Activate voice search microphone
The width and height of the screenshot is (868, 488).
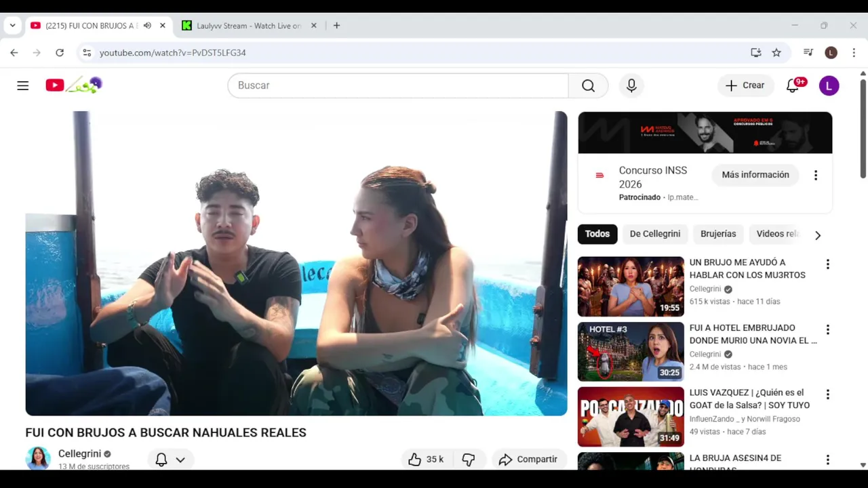click(631, 85)
